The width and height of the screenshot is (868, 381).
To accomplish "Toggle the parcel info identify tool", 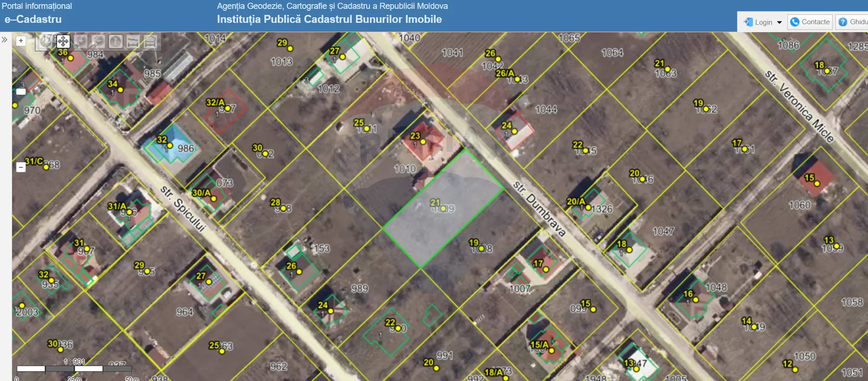I will tap(116, 42).
